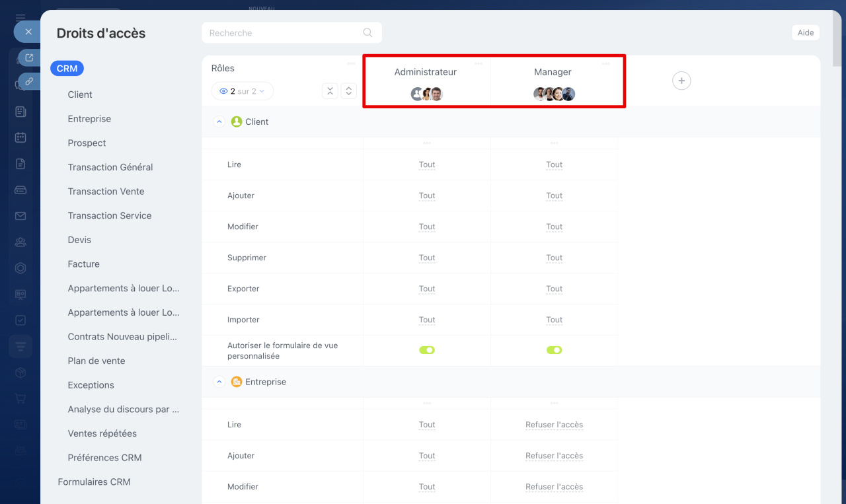The image size is (846, 504).
Task: Open calendar icon in left sidebar
Action: point(20,137)
